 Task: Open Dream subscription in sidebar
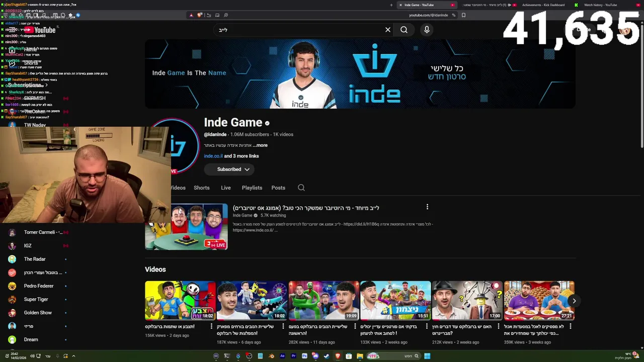(31, 340)
